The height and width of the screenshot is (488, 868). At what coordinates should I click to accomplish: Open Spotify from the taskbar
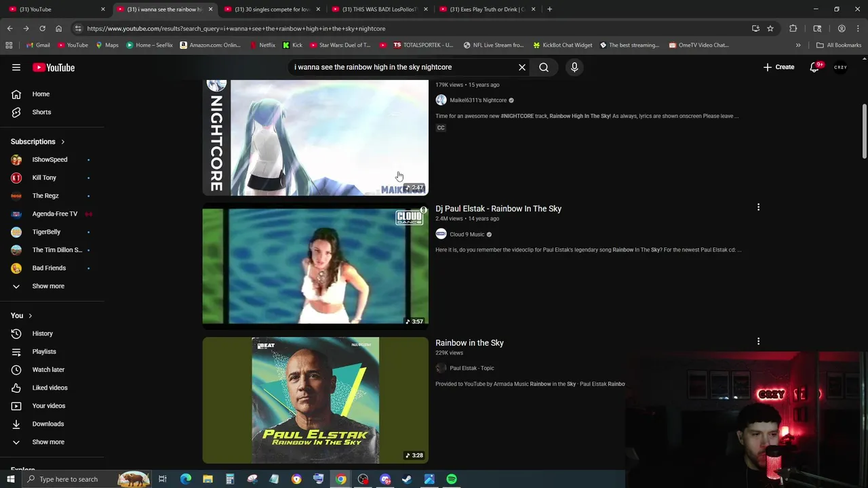pos(452,479)
